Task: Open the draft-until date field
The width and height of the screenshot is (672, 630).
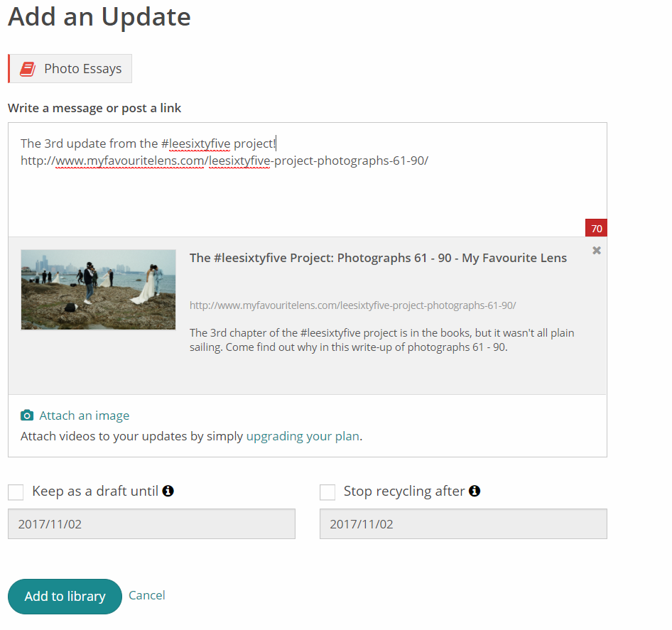Action: coord(151,524)
